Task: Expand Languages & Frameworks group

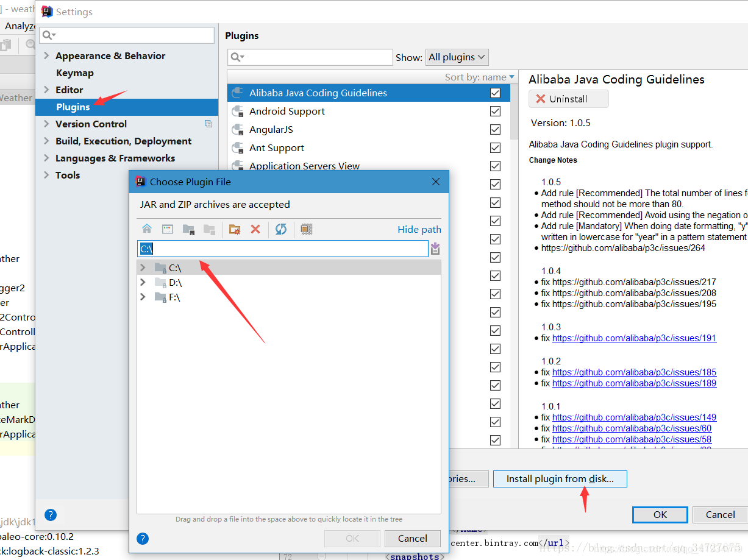Action: pos(46,158)
